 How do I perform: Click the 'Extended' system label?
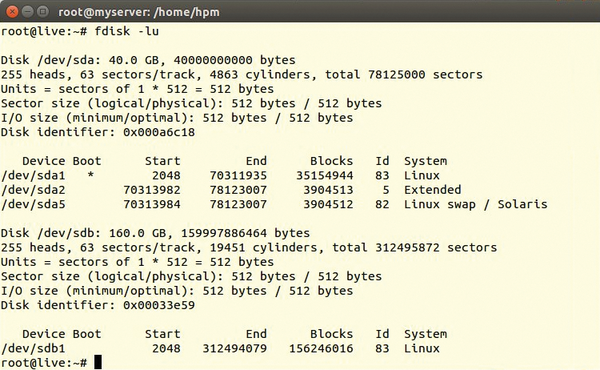(x=432, y=190)
